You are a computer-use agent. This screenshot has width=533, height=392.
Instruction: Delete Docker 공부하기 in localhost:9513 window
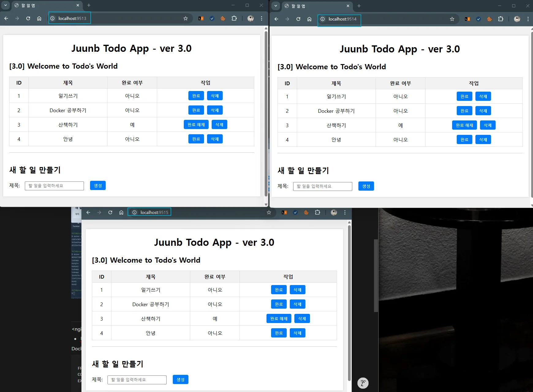215,110
